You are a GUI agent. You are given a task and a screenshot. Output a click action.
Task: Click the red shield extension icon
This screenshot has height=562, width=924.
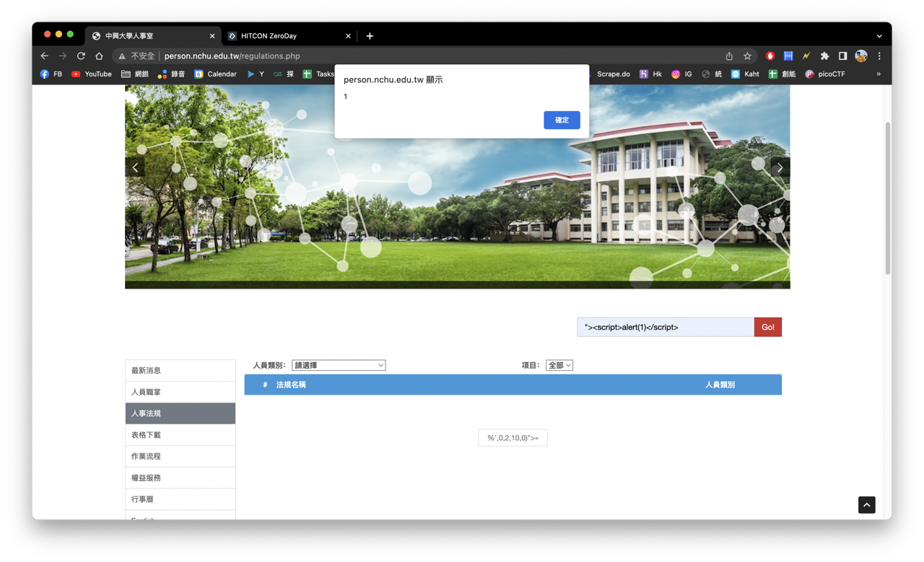pos(770,56)
